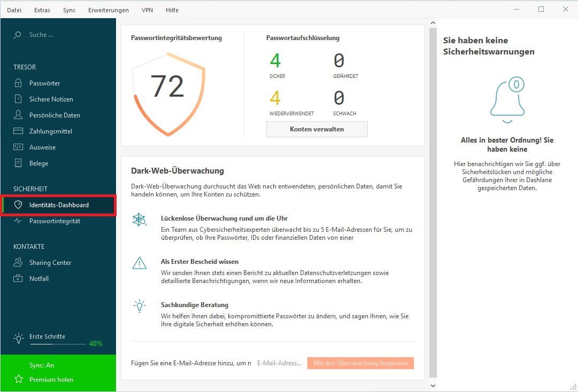Open Premium holen in the sidebar
578x392 pixels.
tap(51, 380)
